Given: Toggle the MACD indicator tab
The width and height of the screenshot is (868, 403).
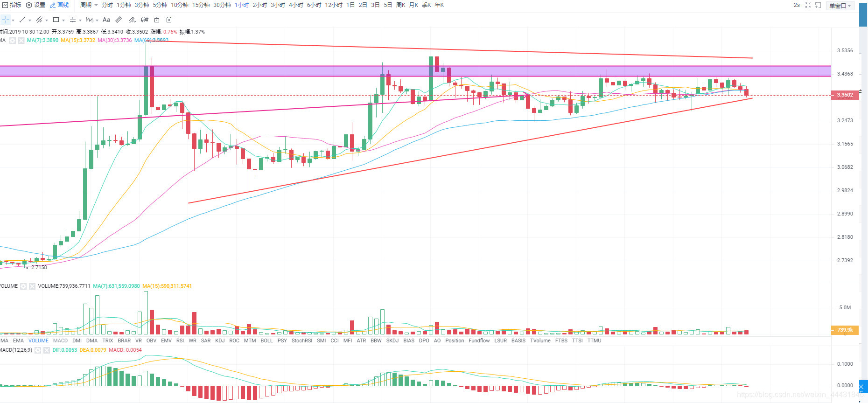Looking at the screenshot, I should coord(60,341).
